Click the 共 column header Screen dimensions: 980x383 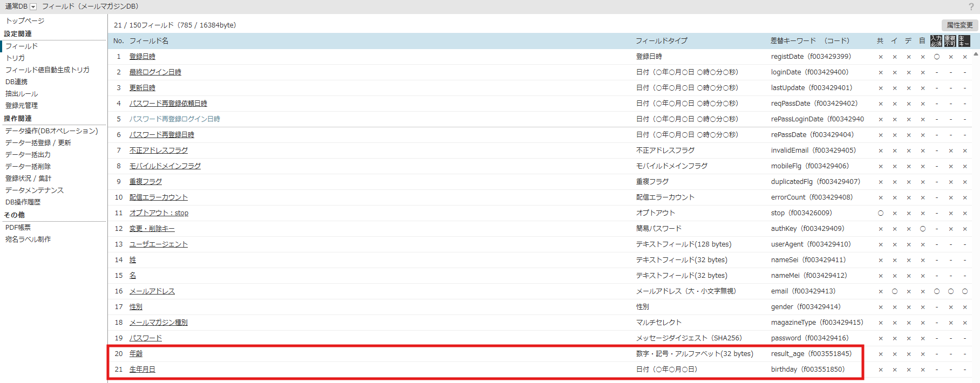(x=880, y=41)
